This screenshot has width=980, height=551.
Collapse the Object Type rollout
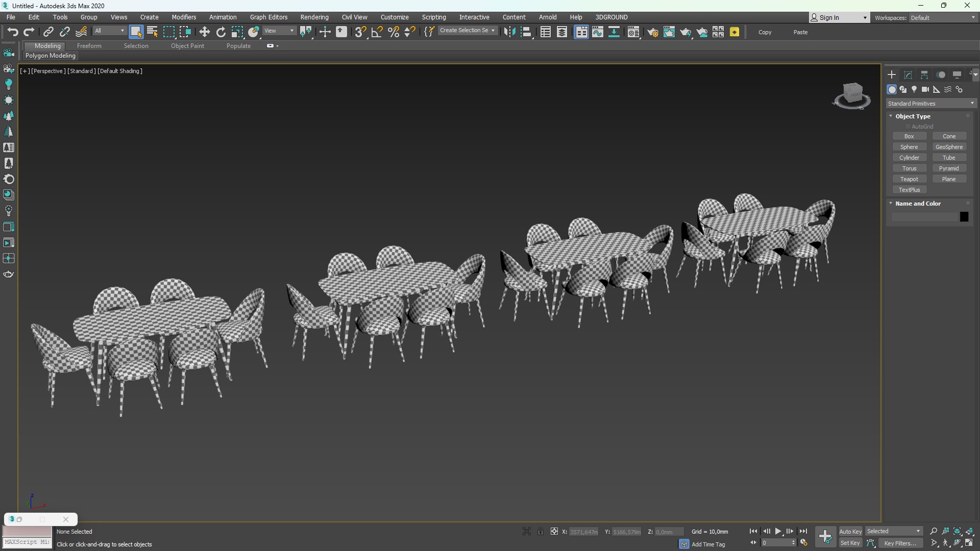point(913,116)
